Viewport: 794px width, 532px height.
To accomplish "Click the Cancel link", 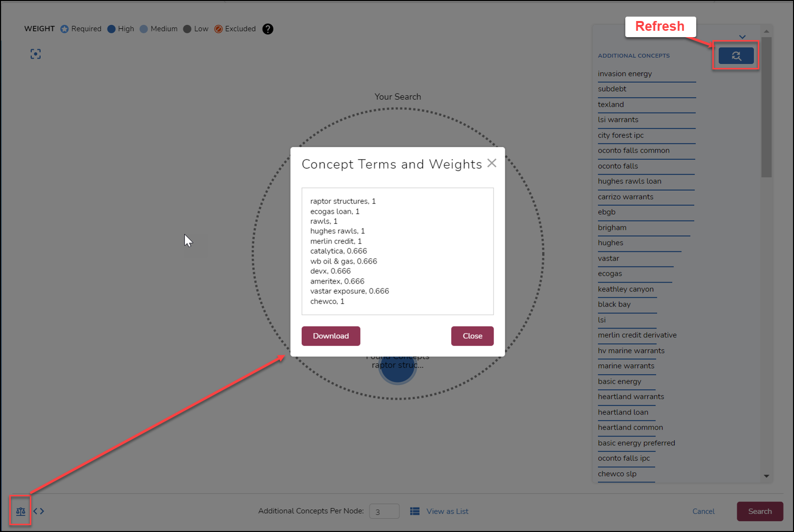I will tap(703, 511).
